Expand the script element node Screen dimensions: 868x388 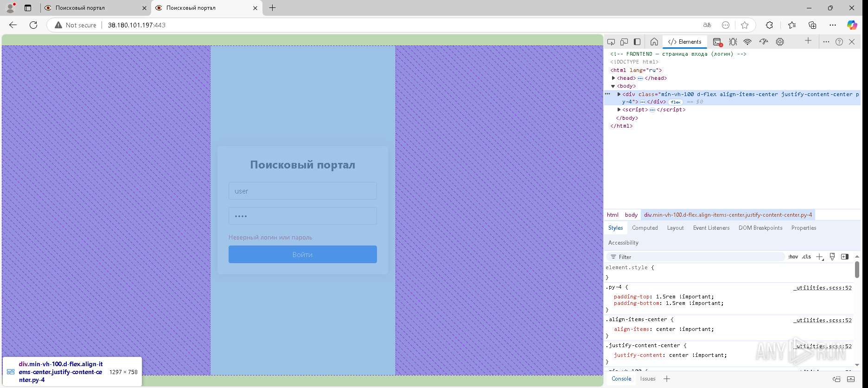coord(619,110)
